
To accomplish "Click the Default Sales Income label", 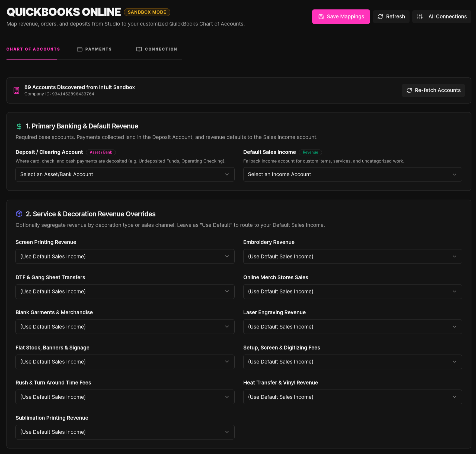I will pos(269,152).
